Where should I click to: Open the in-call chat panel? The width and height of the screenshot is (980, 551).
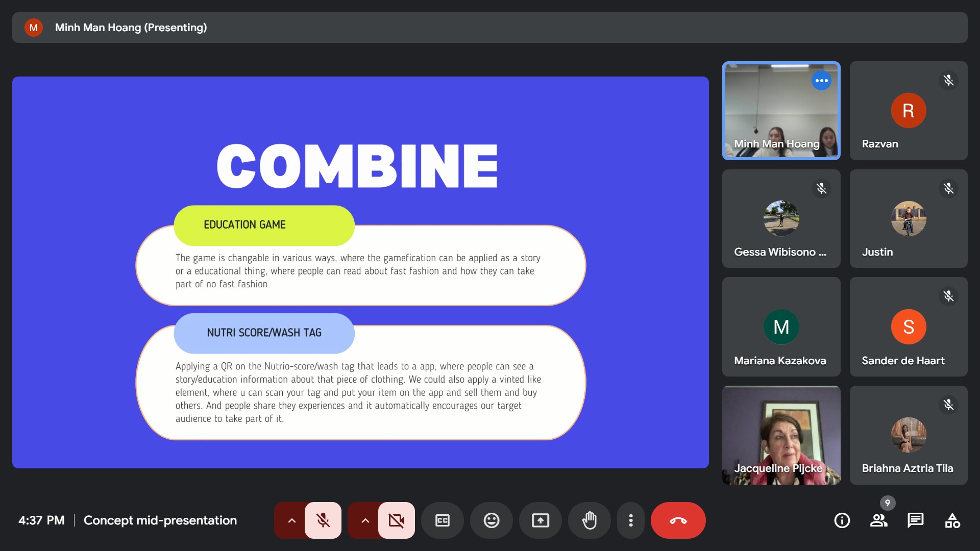click(915, 520)
